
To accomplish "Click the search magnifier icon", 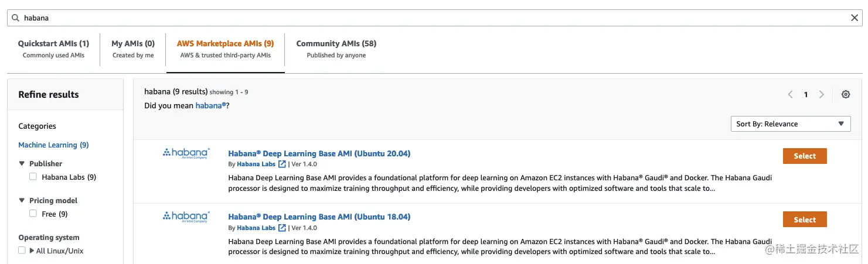I will (x=15, y=18).
